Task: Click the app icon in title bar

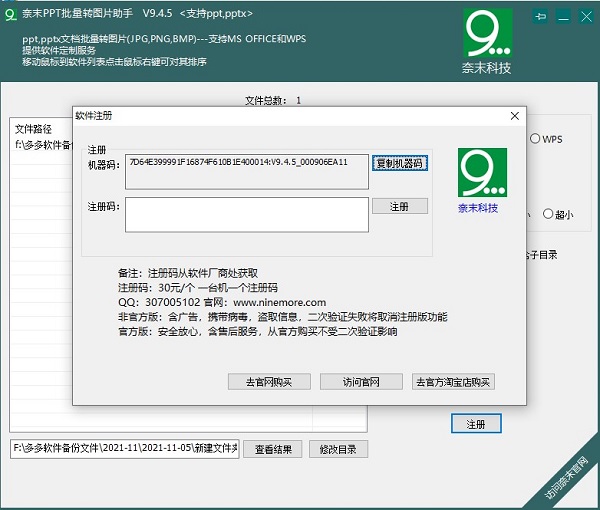Action: pyautogui.click(x=10, y=15)
